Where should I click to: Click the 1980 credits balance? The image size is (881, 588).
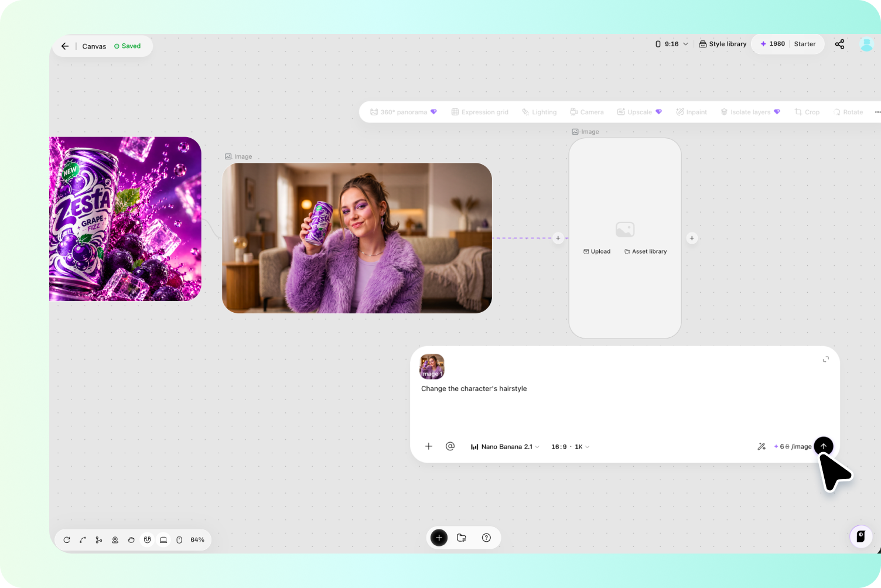point(773,44)
